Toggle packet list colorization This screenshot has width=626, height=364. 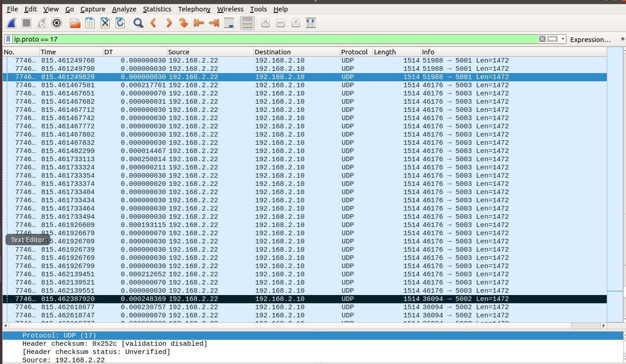pyautogui.click(x=247, y=23)
